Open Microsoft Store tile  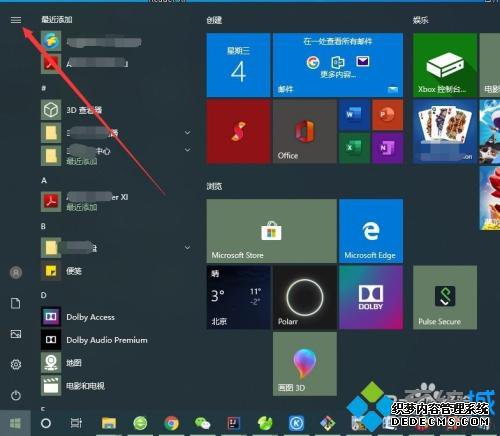271,231
